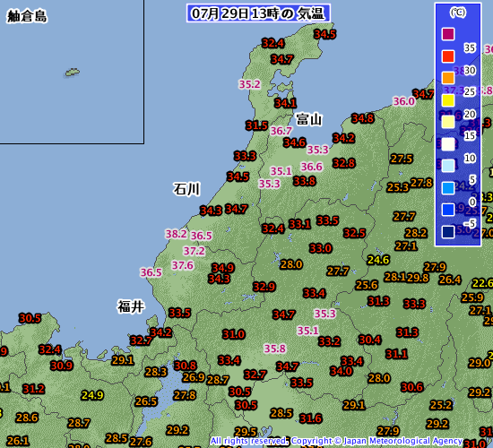The width and height of the screenshot is (493, 448).
Task: Click the navy below -5°C legend swatch
Action: (x=448, y=232)
